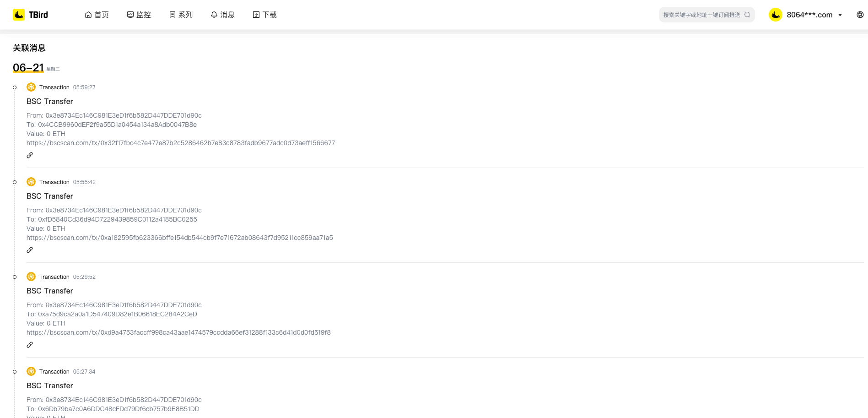Select timeline marker for 05:59:27 transaction

click(15, 87)
